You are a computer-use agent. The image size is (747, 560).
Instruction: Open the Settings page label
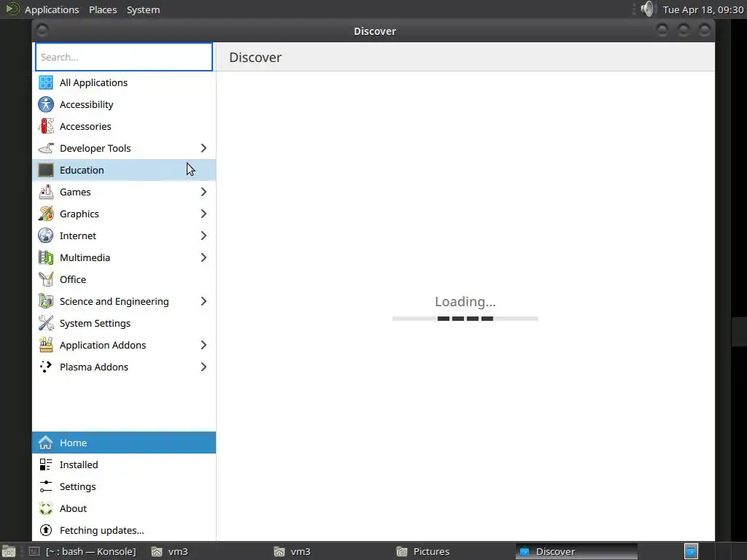click(77, 486)
